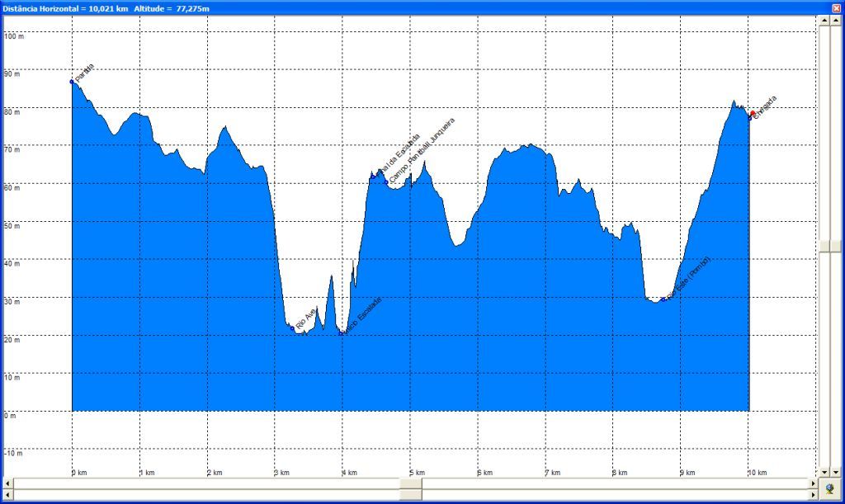Image resolution: width=845 pixels, height=504 pixels.
Task: Click the 'Distância Horizontal = 10,021 km' title text
Action: click(x=64, y=8)
